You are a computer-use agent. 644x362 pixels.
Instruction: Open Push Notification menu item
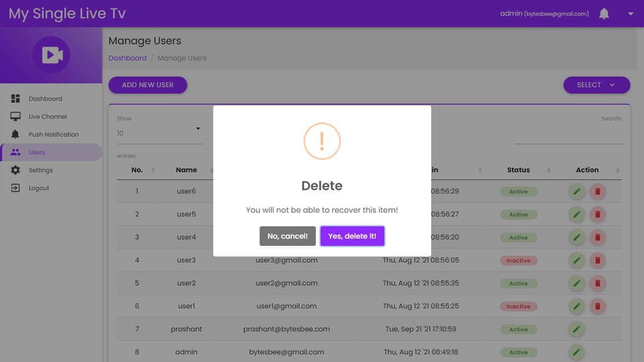click(53, 134)
